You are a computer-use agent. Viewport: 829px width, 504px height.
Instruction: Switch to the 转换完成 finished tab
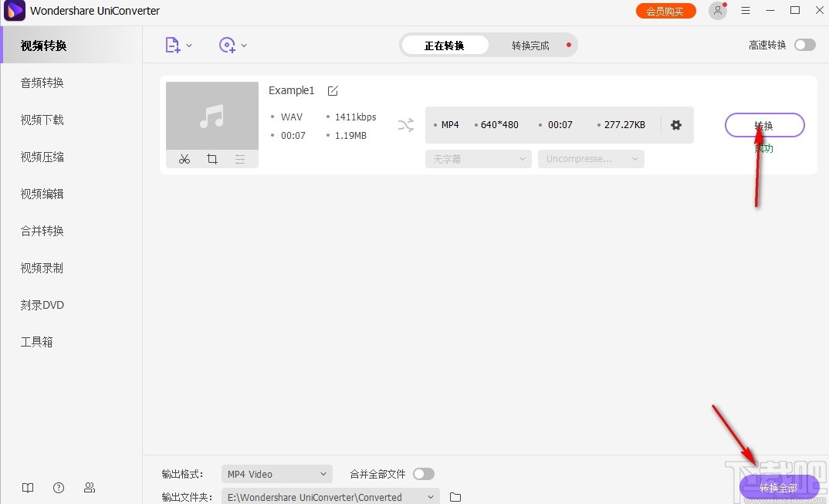pyautogui.click(x=531, y=45)
